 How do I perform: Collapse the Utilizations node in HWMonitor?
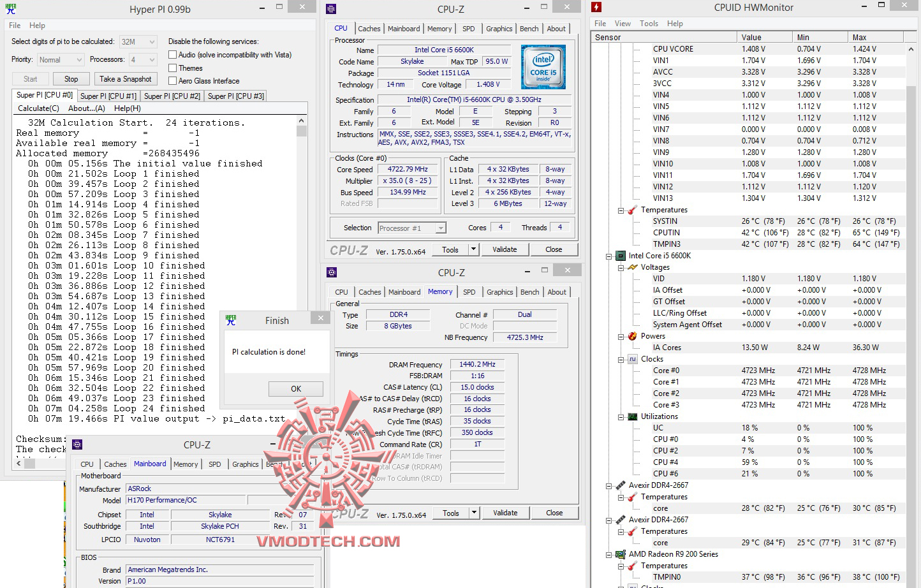pos(621,417)
